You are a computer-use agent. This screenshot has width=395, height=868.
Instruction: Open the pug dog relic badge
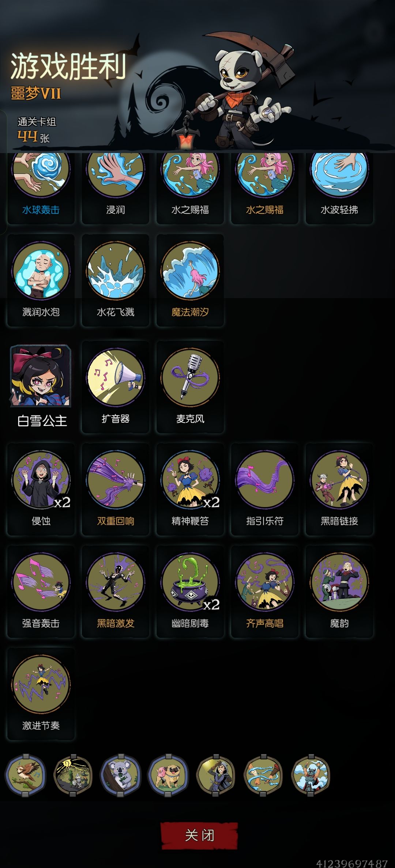pyautogui.click(x=168, y=775)
